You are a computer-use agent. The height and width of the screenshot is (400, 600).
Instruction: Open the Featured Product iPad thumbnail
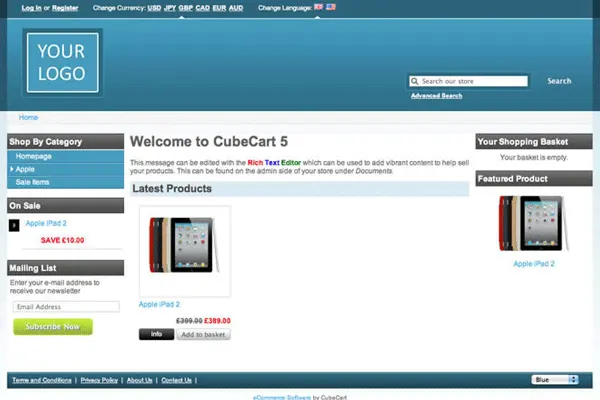coord(532,223)
